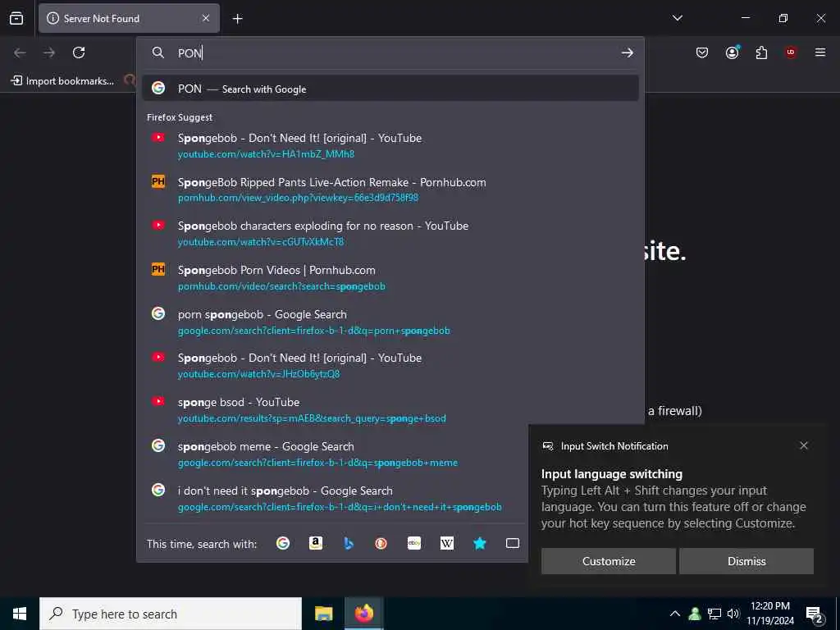Open suggestion with URL ending HA1mbZ_MMh8

tap(390, 146)
